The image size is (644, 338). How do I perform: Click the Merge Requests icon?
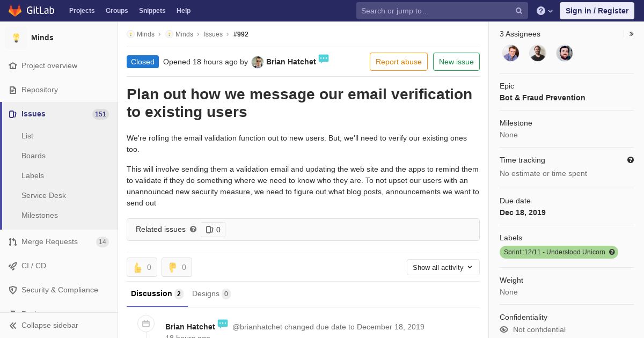point(13,241)
